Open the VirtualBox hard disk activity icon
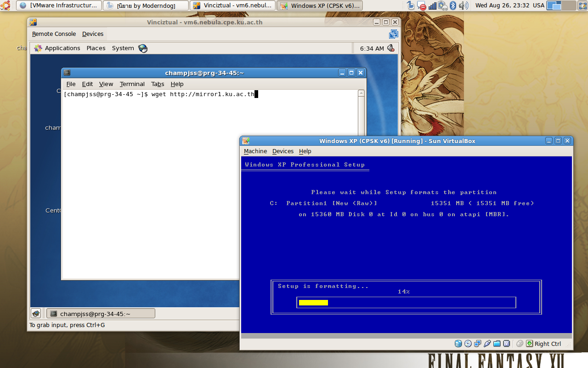The height and width of the screenshot is (368, 588). 458,344
